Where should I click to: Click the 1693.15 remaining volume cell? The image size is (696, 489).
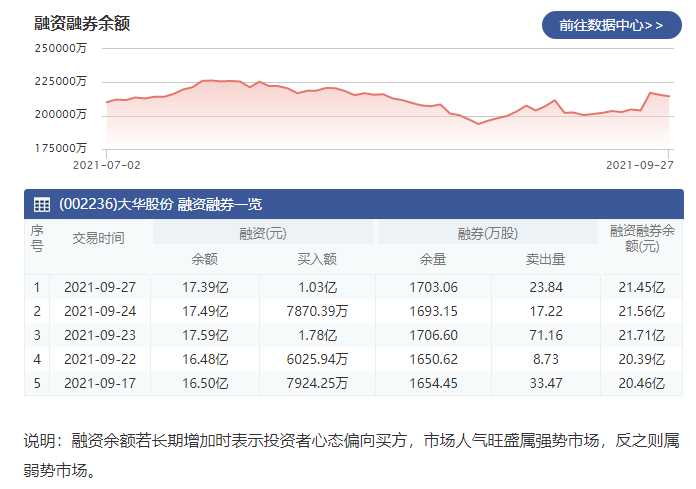pos(433,312)
